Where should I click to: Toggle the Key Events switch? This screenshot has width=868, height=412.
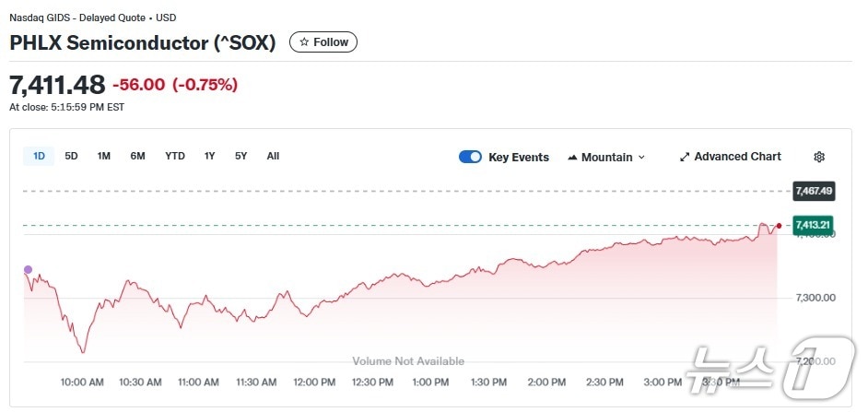(470, 157)
